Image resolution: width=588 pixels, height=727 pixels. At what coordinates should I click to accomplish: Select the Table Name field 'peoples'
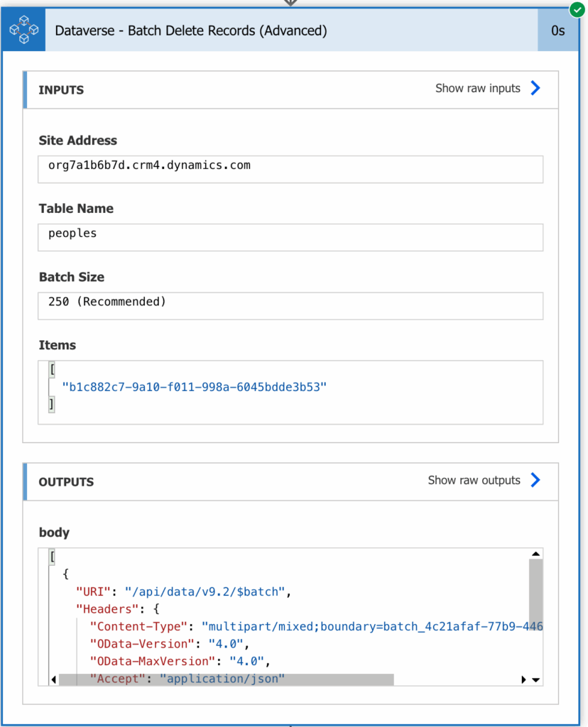pyautogui.click(x=290, y=237)
